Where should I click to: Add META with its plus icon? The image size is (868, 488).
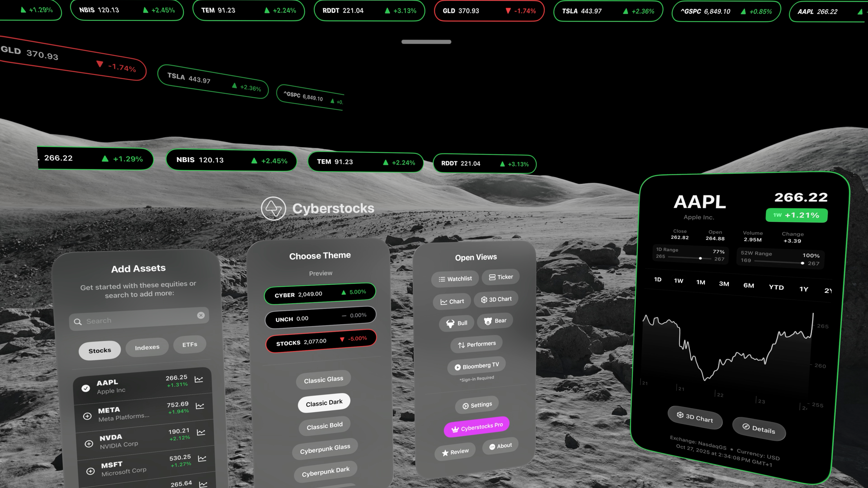coord(87,416)
